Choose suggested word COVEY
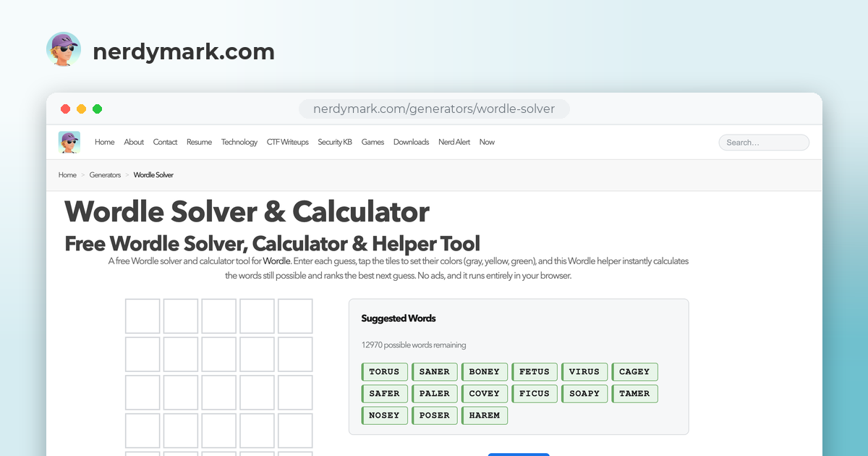 click(x=485, y=394)
